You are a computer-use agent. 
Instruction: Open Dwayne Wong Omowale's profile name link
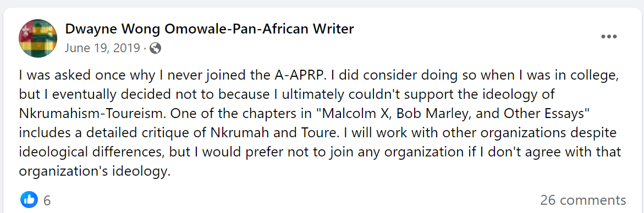[x=210, y=29]
